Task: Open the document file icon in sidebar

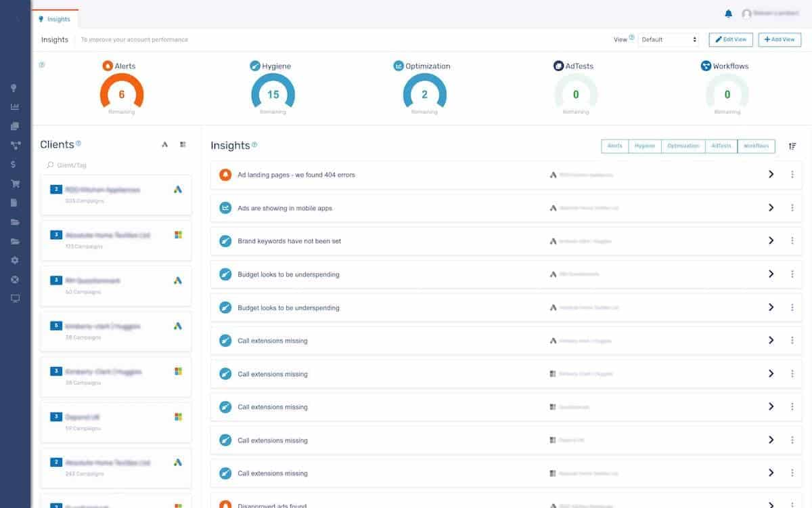Action: [14, 203]
